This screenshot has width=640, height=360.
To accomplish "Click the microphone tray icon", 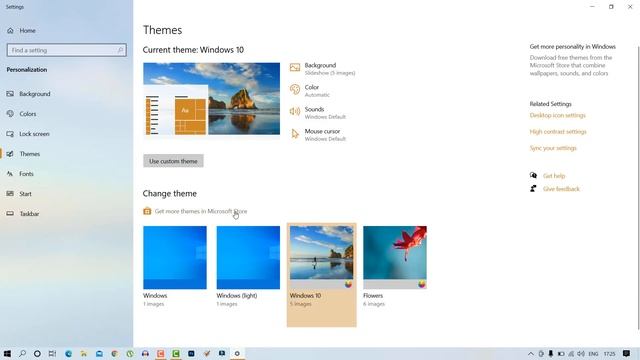I will [x=551, y=353].
